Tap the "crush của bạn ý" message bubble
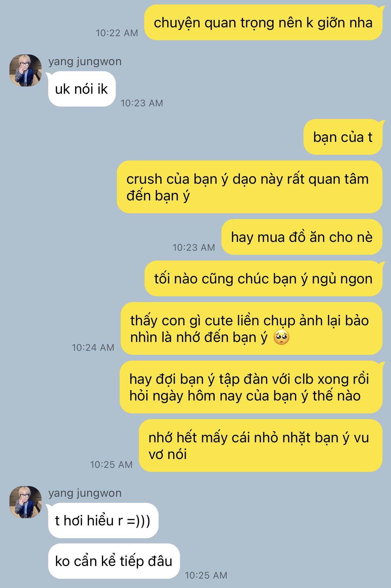Viewport: 391px width, 588px height. [250, 187]
